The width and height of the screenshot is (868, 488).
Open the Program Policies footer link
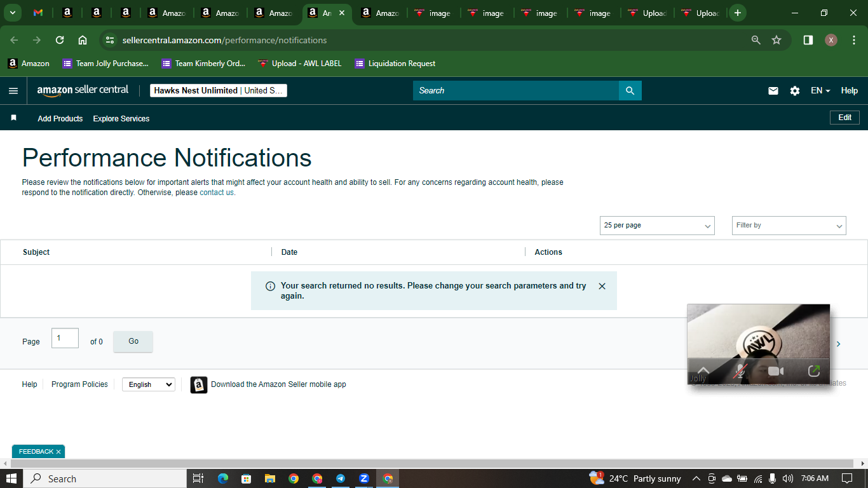[79, 384]
